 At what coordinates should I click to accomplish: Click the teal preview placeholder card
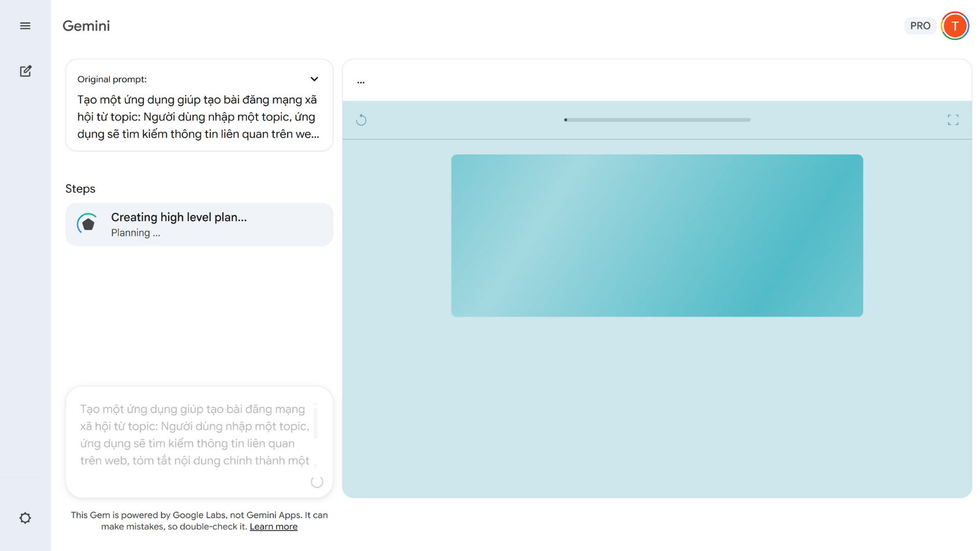(657, 236)
